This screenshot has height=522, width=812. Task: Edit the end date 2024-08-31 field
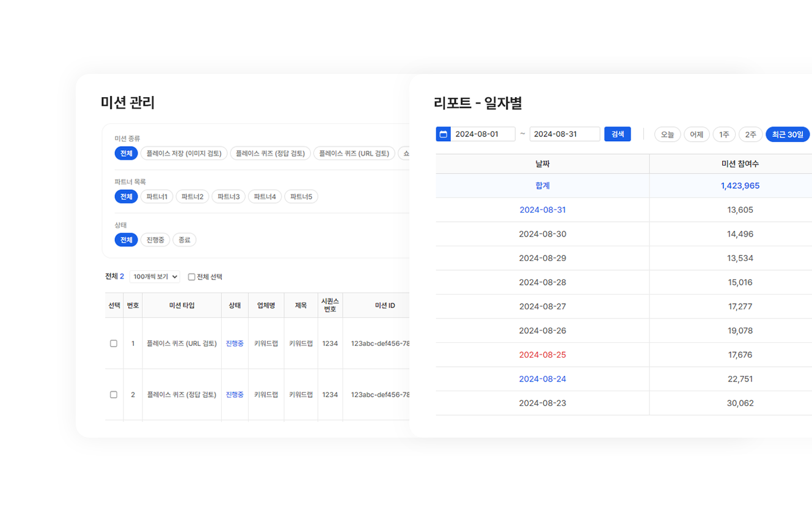click(x=565, y=134)
